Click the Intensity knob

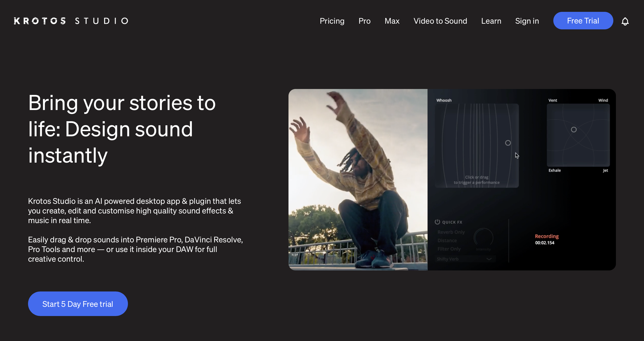[x=483, y=238]
